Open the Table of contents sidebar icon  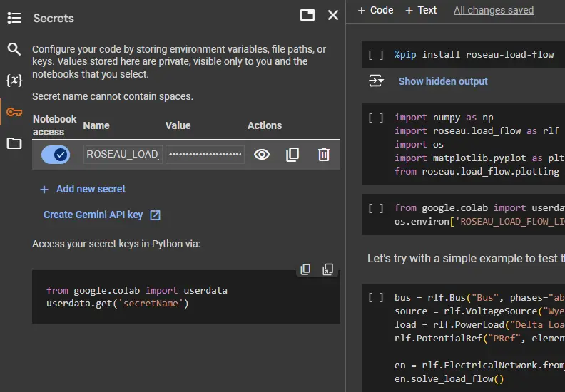14,18
